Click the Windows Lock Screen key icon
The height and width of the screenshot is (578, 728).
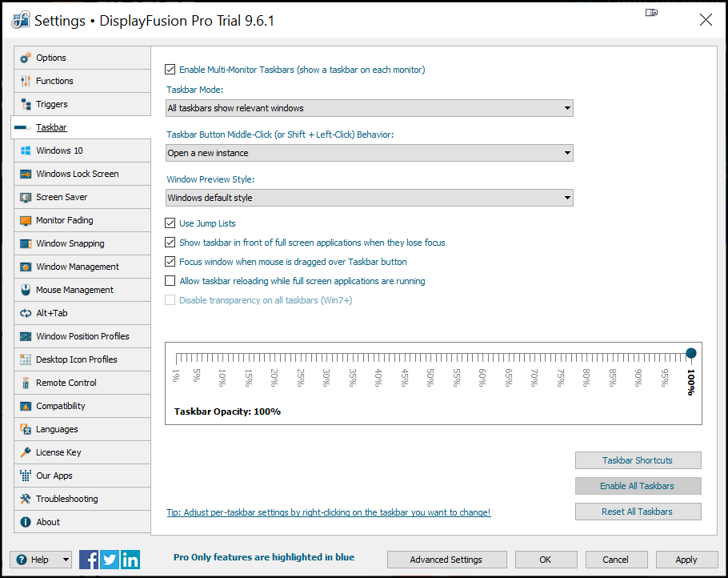26,174
